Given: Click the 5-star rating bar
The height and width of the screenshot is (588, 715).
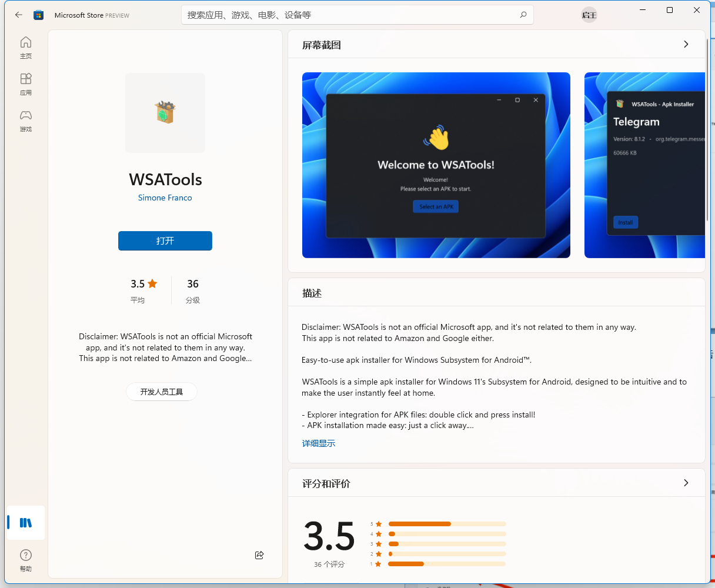Looking at the screenshot, I should coord(447,524).
